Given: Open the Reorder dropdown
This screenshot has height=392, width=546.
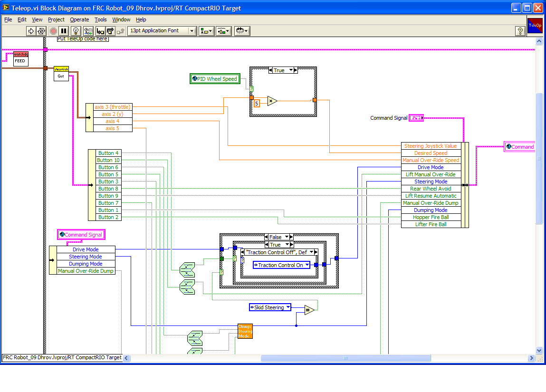Looking at the screenshot, I should point(242,31).
